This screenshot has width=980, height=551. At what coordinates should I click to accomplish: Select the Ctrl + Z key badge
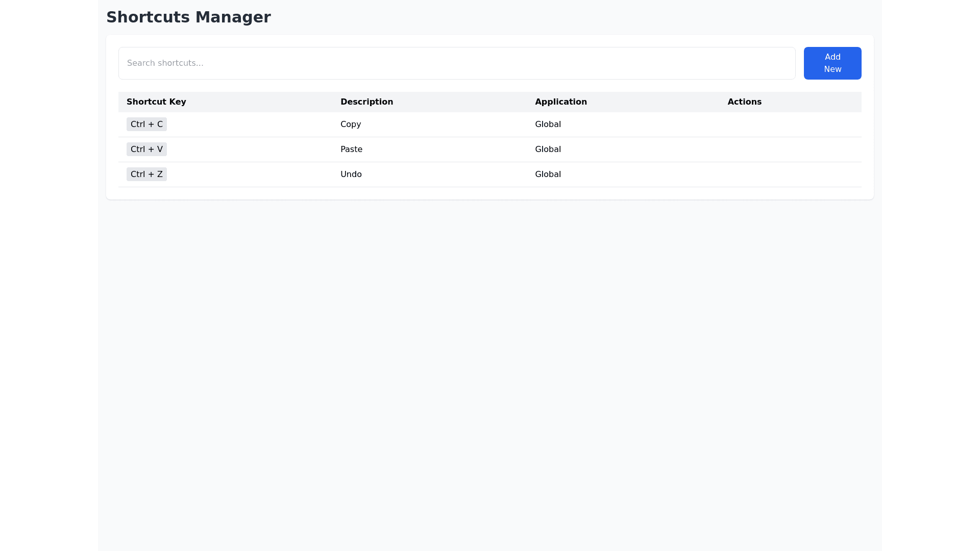(146, 174)
